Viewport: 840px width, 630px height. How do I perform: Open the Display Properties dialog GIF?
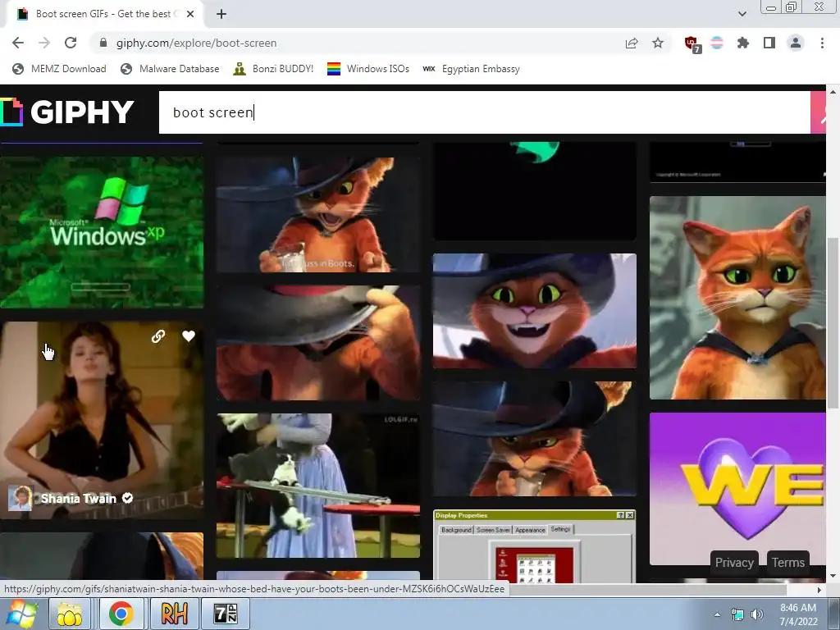point(535,546)
